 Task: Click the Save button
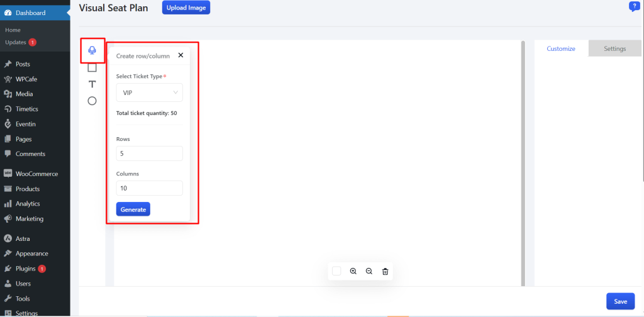click(x=620, y=301)
